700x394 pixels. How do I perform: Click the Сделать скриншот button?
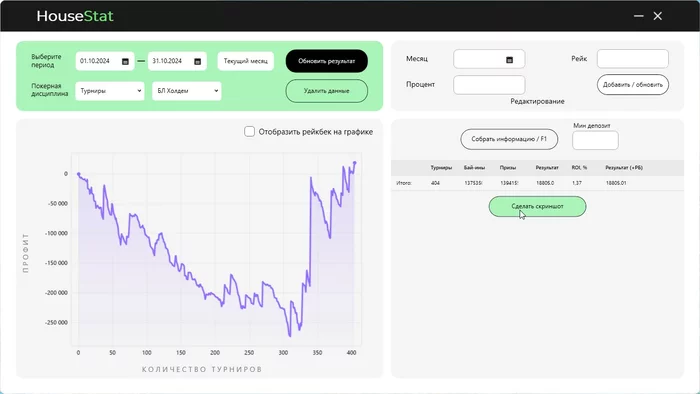tap(537, 206)
